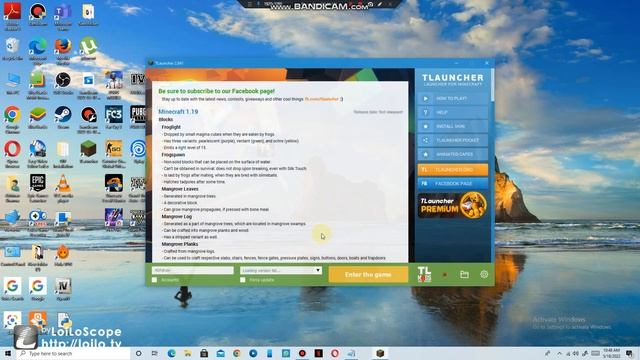Open Far Cry 3 desktop icon

pyautogui.click(x=113, y=118)
